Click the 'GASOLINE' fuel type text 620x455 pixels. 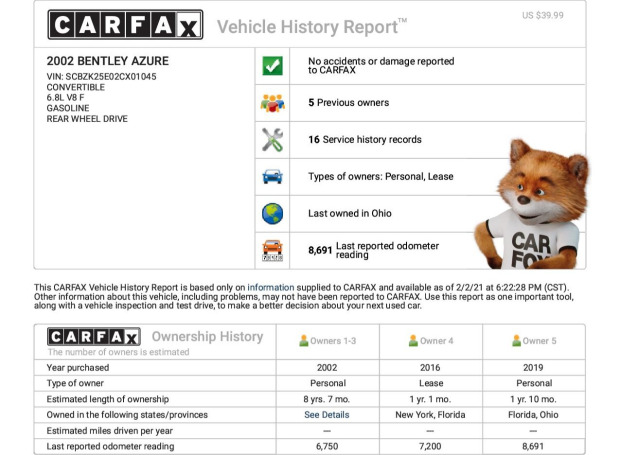[68, 108]
